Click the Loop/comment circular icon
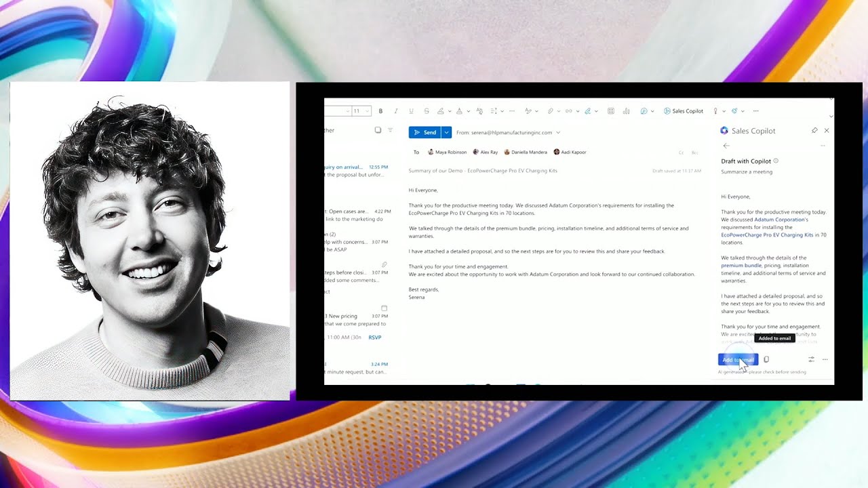 coord(644,111)
